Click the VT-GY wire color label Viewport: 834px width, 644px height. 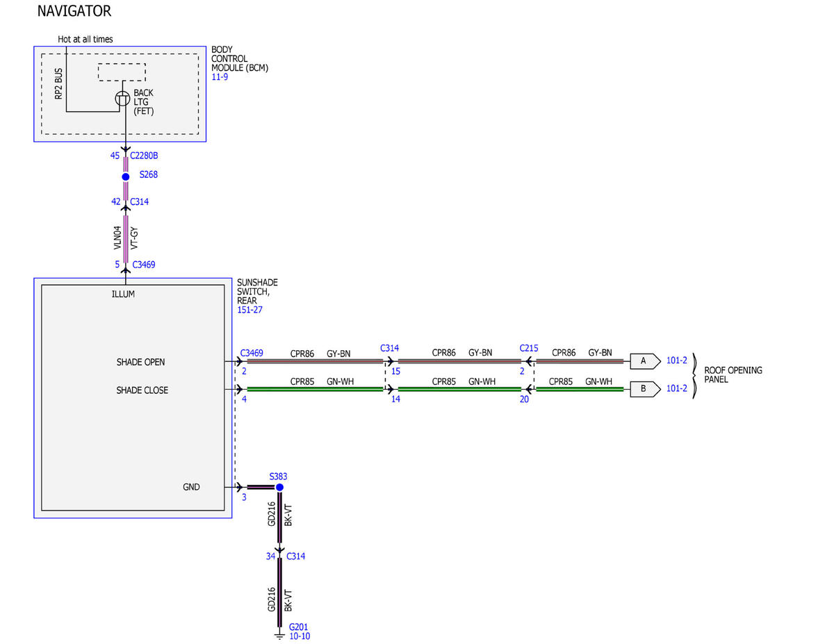[x=135, y=238]
